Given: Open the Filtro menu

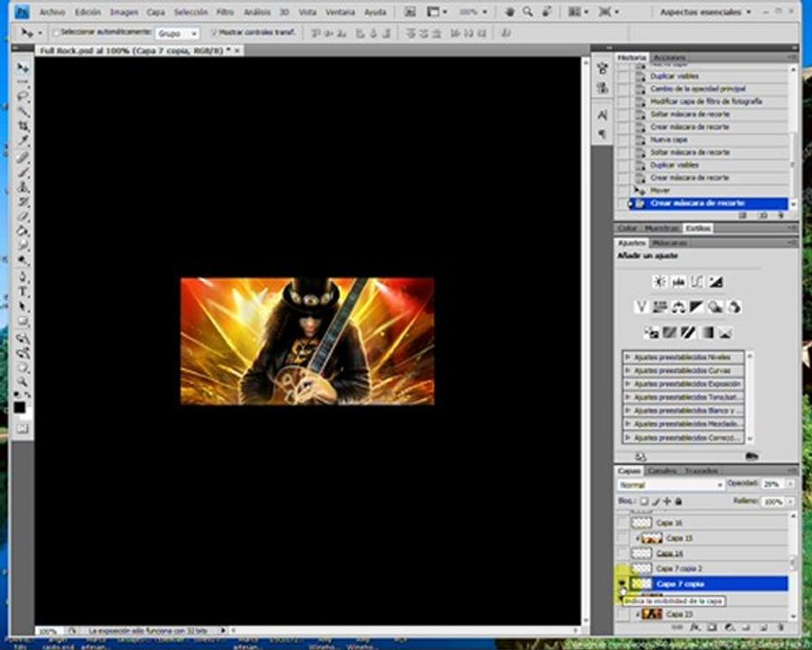Looking at the screenshot, I should pyautogui.click(x=226, y=12).
